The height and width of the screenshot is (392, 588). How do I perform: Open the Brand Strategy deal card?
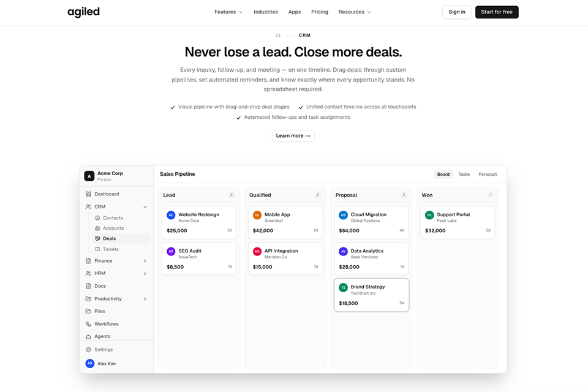(x=371, y=295)
